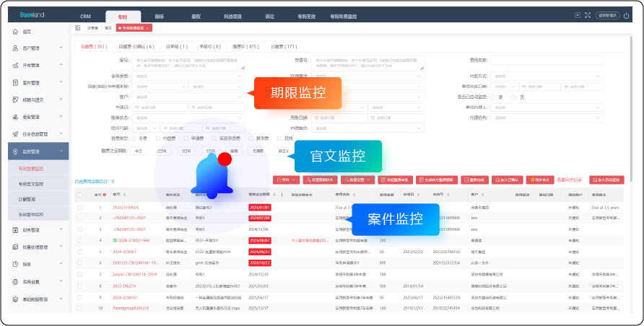Switch to the 诉讼 top tab
This screenshot has height=326, width=644.
coord(269,17)
